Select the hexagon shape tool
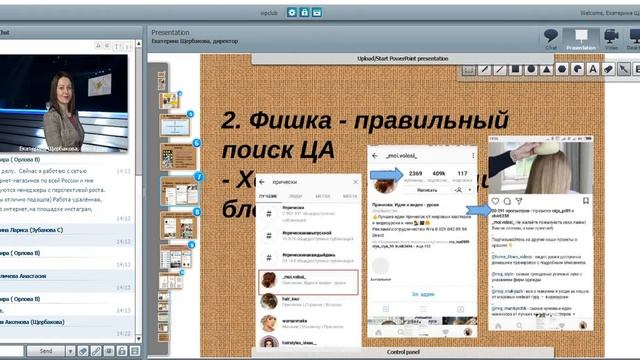The height and width of the screenshot is (360, 640). click(562, 70)
